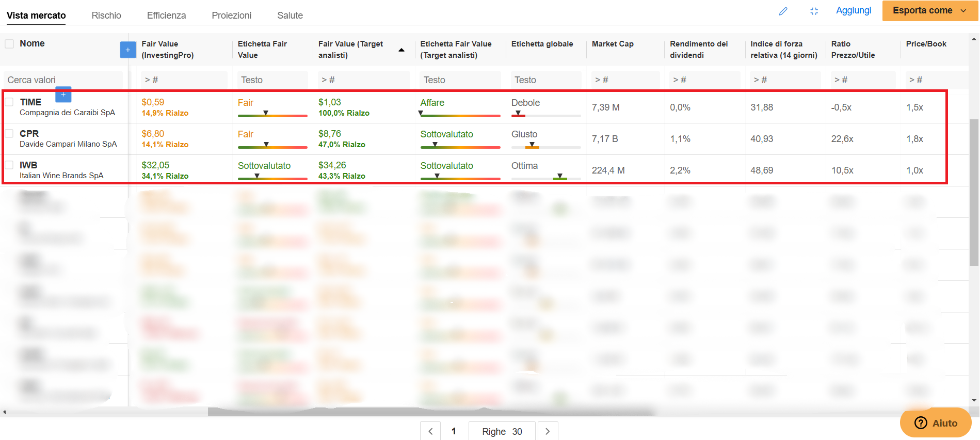The image size is (980, 440).
Task: Click the Rendimento dei dividendi filter field
Action: pos(705,80)
